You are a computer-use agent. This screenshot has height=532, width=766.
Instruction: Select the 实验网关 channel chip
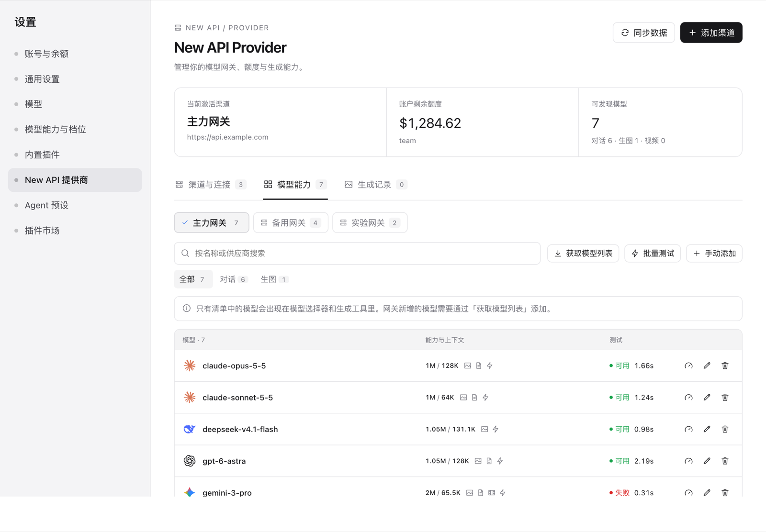pyautogui.click(x=370, y=222)
